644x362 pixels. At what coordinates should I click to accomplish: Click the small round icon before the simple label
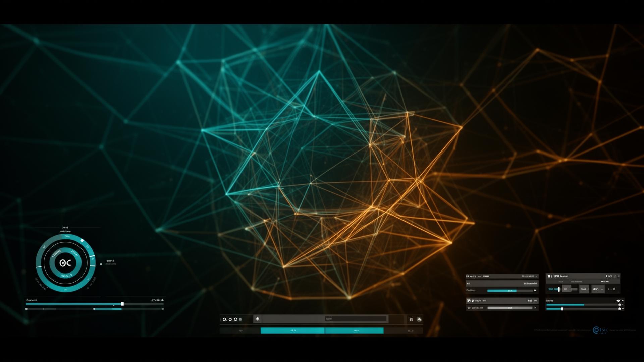(473, 301)
